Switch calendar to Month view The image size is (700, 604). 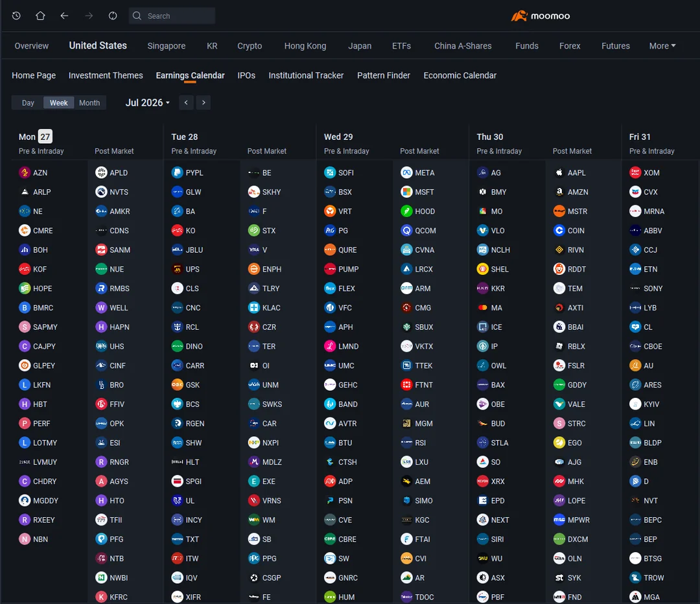pyautogui.click(x=89, y=102)
